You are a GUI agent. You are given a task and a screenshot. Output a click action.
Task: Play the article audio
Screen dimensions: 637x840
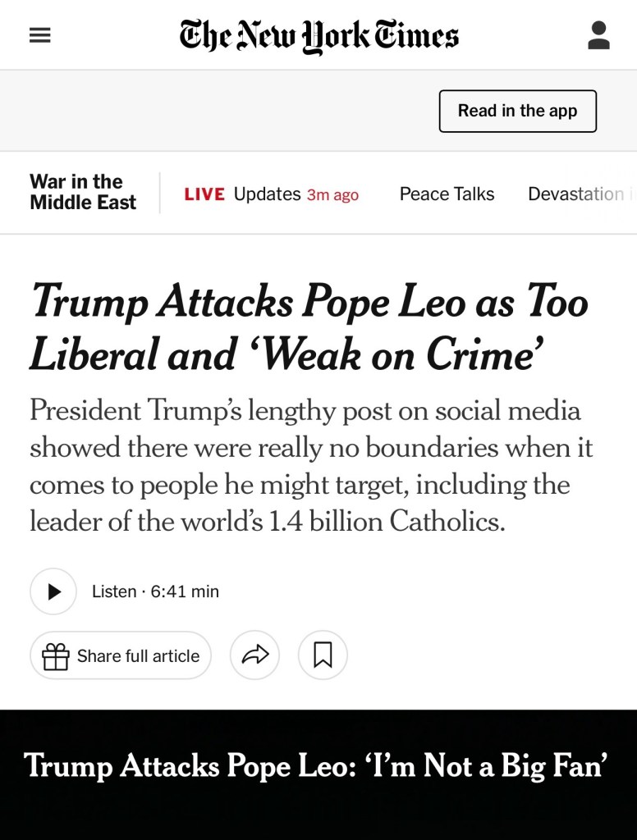point(53,591)
